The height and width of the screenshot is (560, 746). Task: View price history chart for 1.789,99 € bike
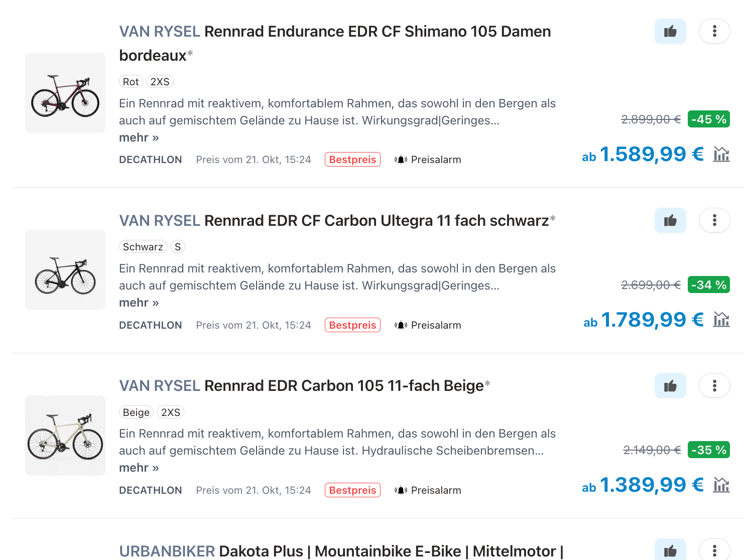click(x=721, y=320)
